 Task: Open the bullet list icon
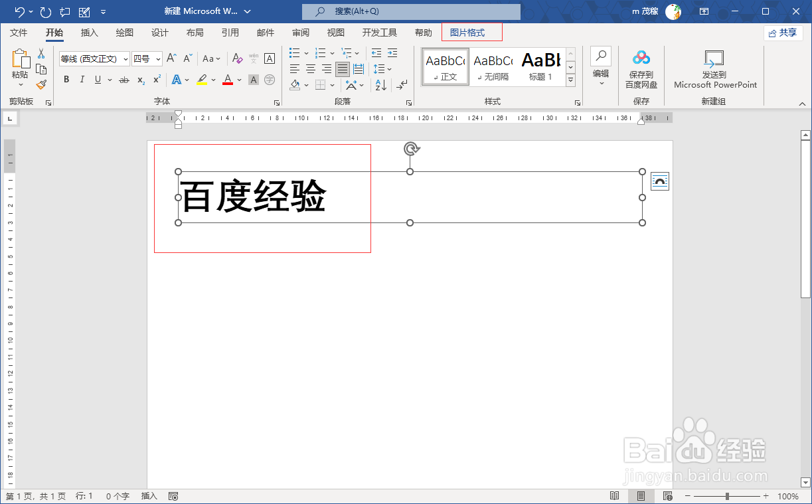pos(294,53)
